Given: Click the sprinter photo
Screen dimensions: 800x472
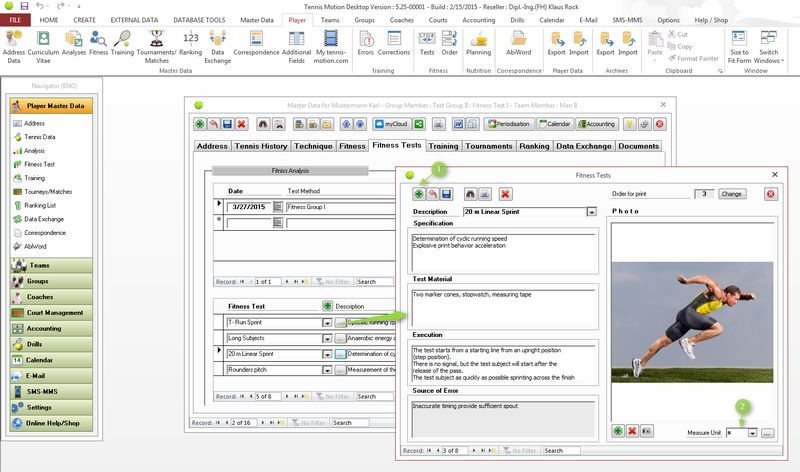Looking at the screenshot, I should coord(693,320).
